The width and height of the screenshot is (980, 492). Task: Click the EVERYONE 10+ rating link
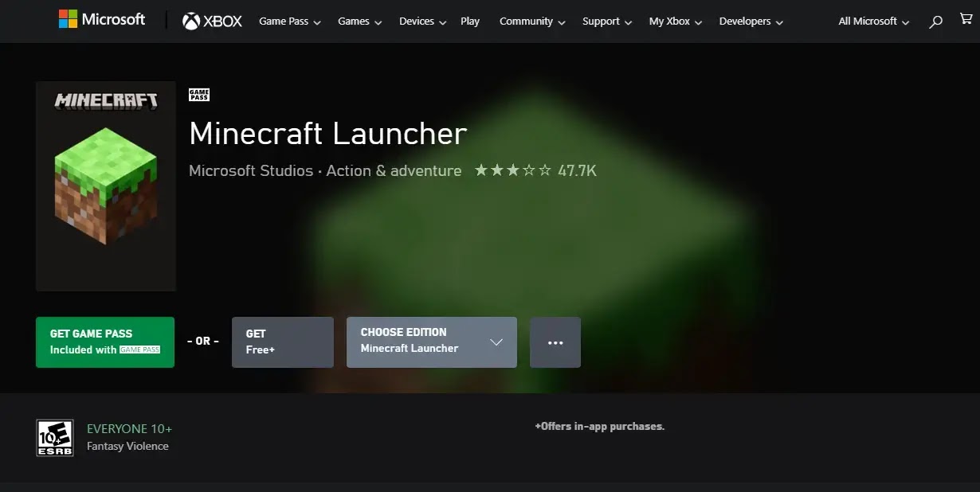[x=129, y=429]
